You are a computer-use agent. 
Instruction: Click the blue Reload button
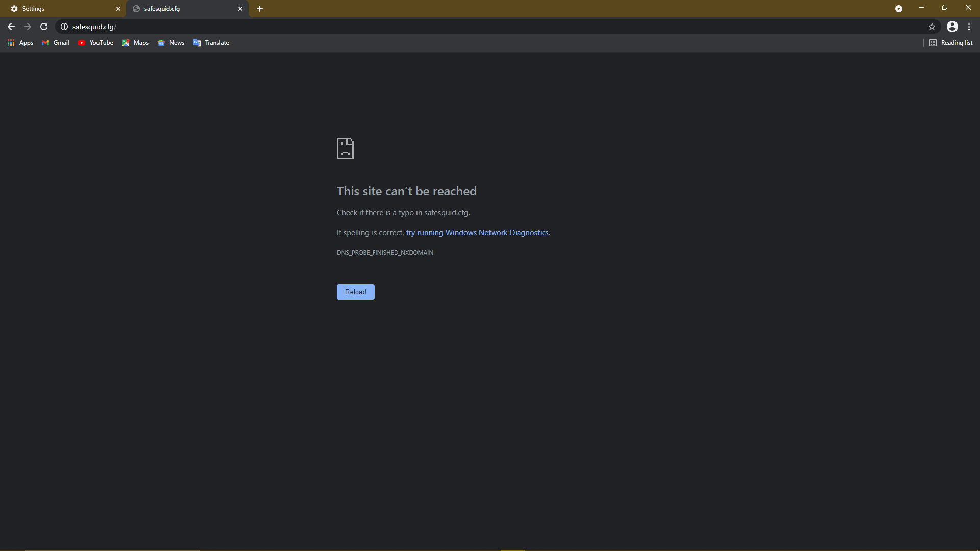(x=355, y=292)
